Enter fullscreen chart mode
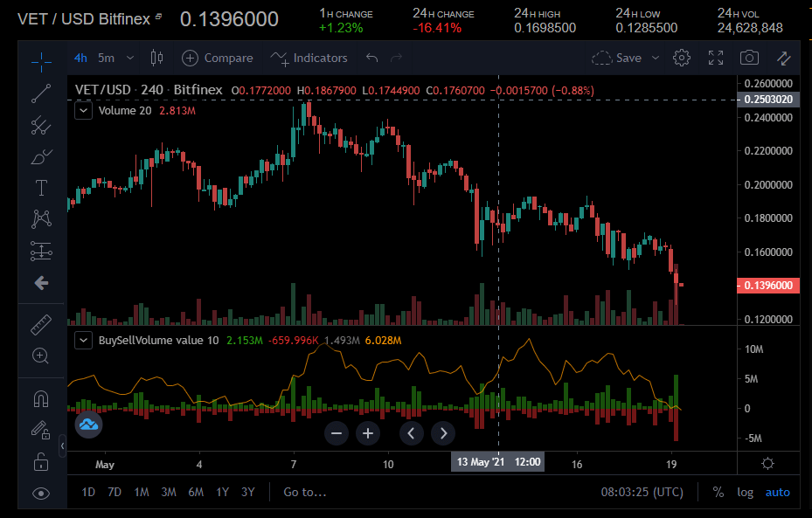812x518 pixels. 716,58
